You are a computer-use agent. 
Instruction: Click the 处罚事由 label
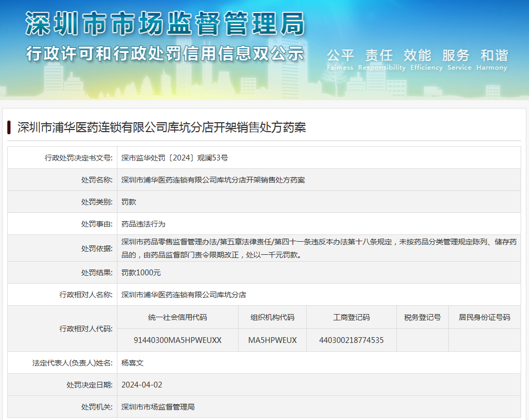coord(97,224)
